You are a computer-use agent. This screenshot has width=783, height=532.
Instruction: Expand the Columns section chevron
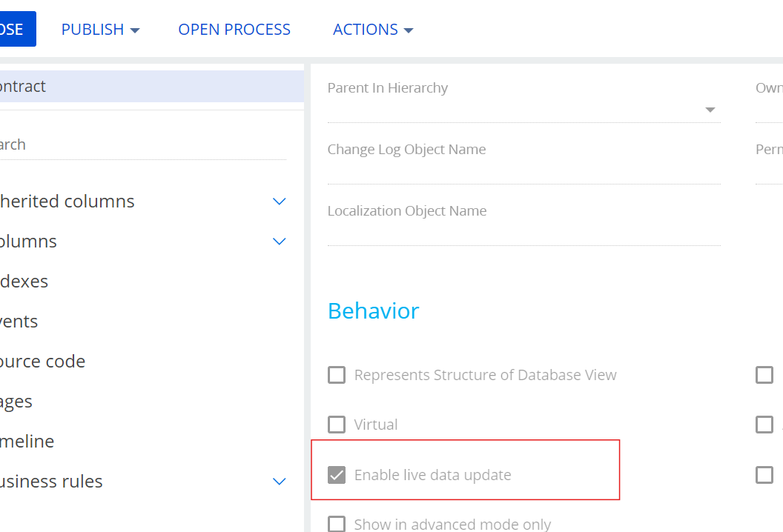[x=280, y=242]
